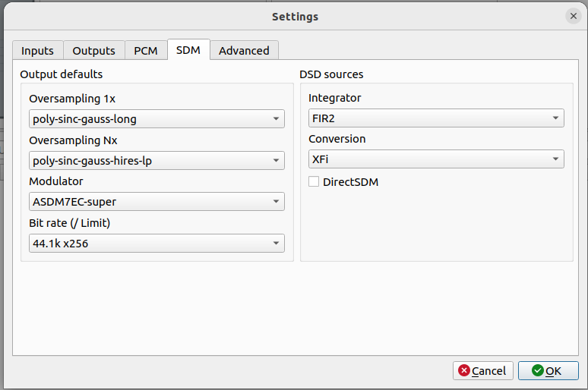Go to the Advanced tab

coord(244,51)
